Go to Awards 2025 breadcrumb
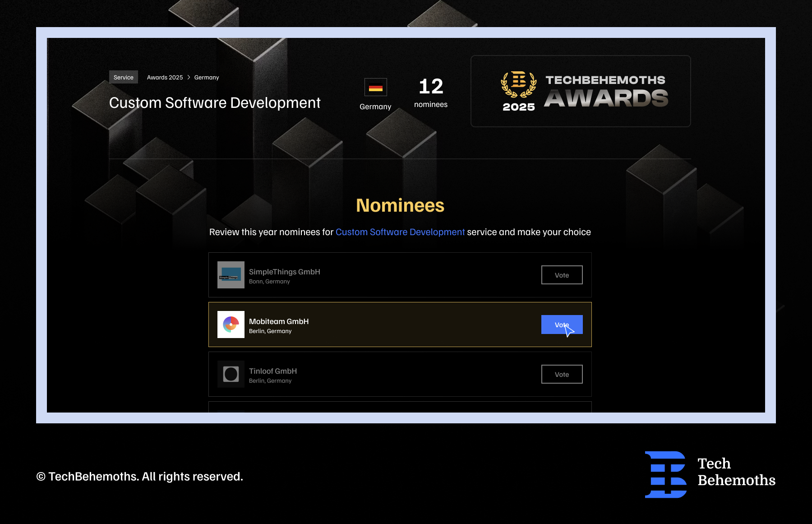Screen dimensions: 812x524 point(165,77)
